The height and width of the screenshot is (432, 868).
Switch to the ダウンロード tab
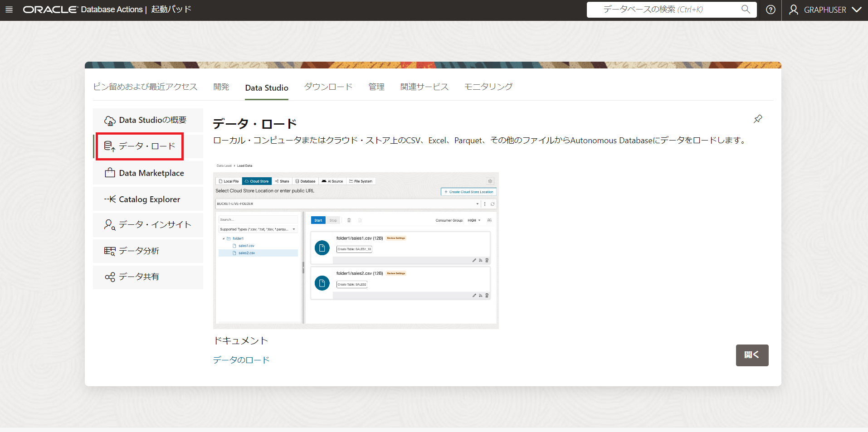tap(328, 87)
